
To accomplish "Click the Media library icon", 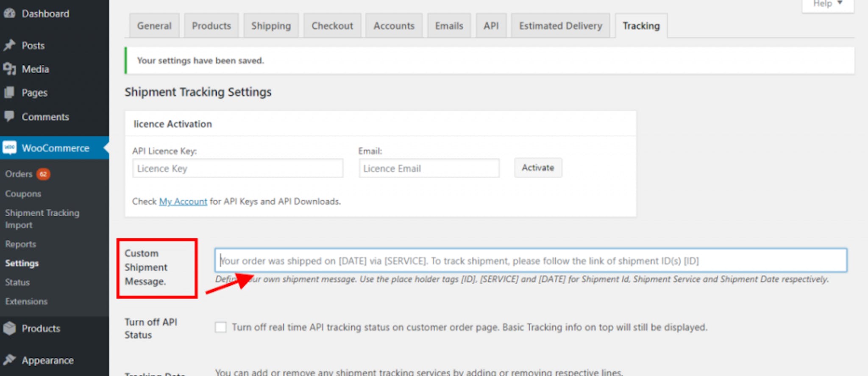I will [9, 69].
